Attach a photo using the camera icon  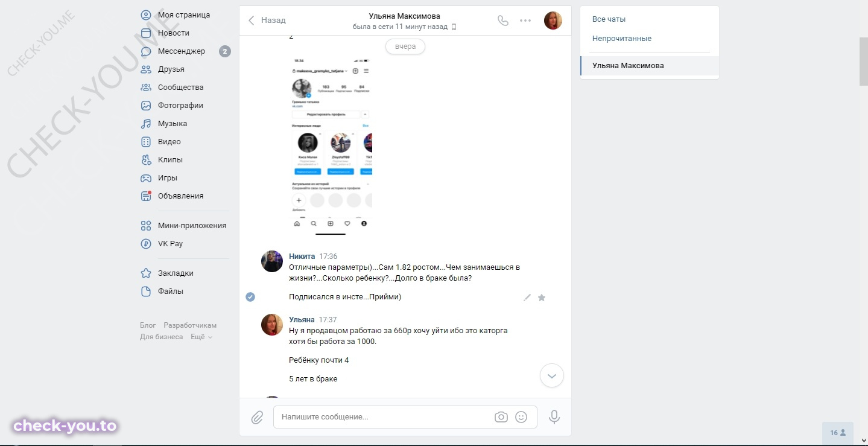pyautogui.click(x=501, y=417)
